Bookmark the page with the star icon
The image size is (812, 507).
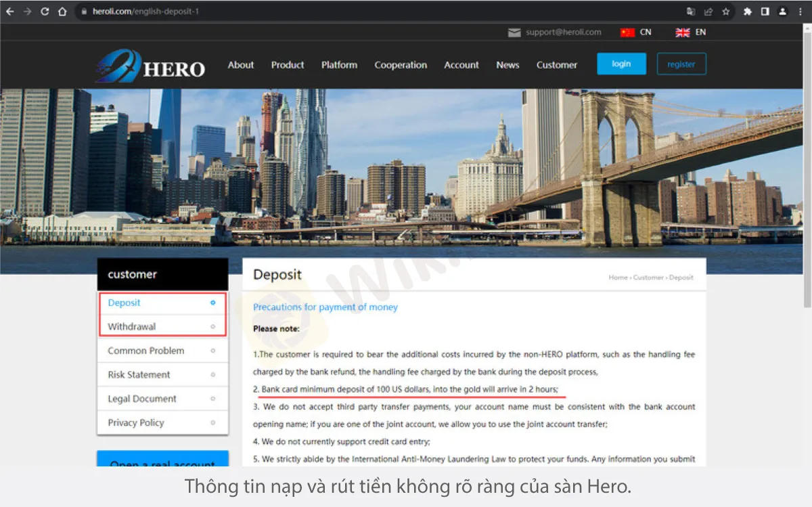coord(726,12)
